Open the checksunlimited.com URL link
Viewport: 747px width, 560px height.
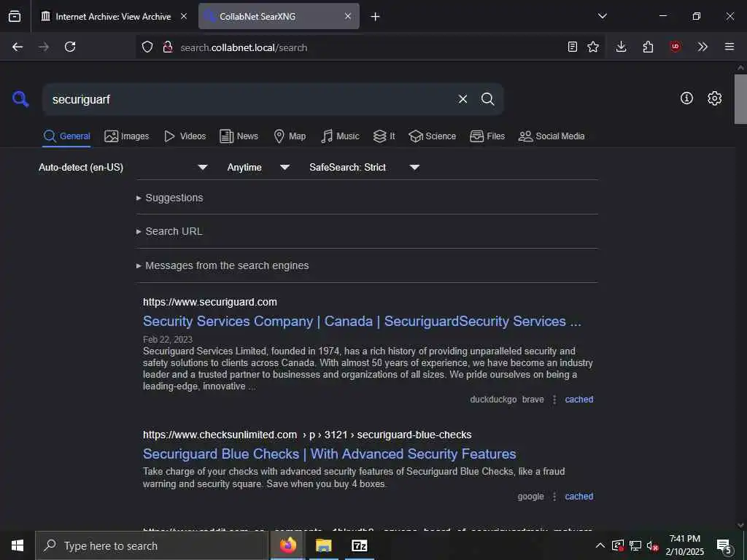307,435
